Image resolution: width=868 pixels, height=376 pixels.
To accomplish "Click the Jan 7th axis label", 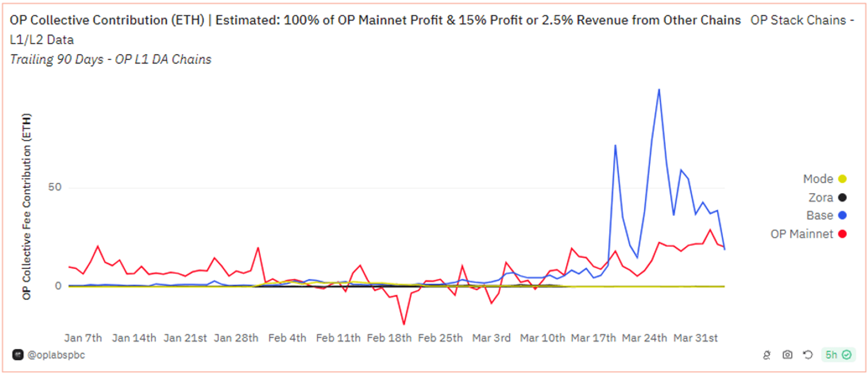I will [x=83, y=338].
